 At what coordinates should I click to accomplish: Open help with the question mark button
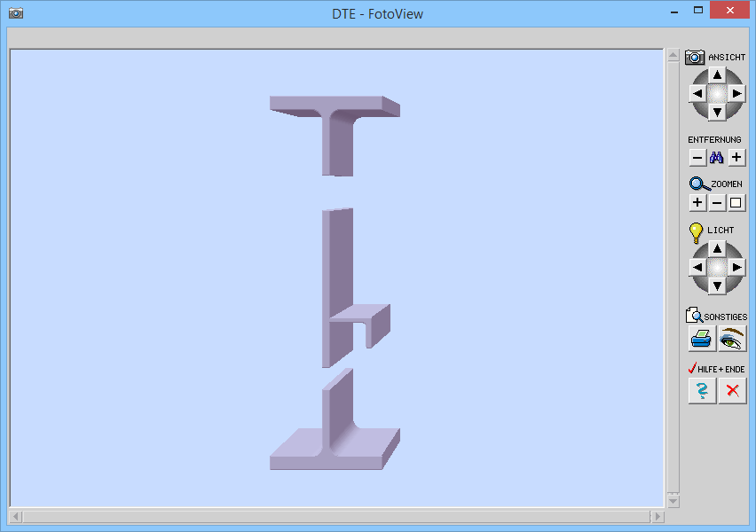(702, 391)
